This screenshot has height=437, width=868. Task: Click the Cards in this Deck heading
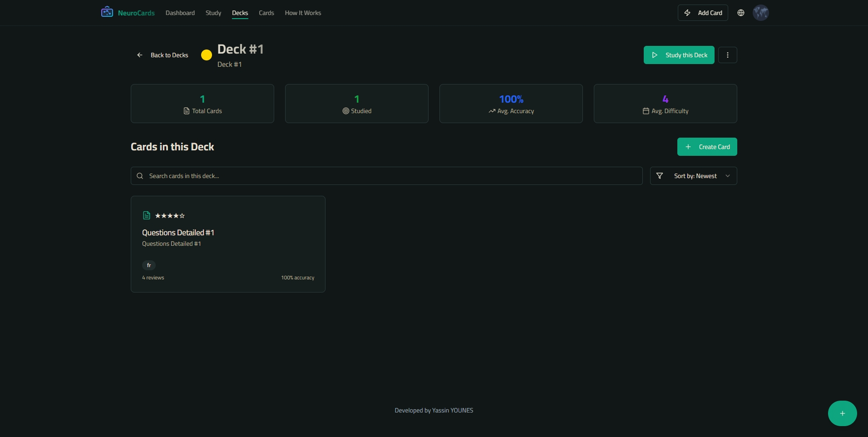coord(173,147)
